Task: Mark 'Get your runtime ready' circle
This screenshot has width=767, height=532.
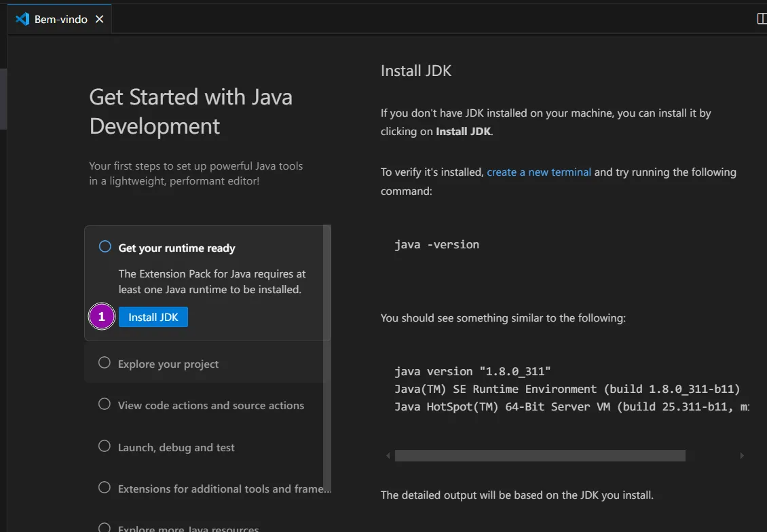Action: [x=105, y=247]
